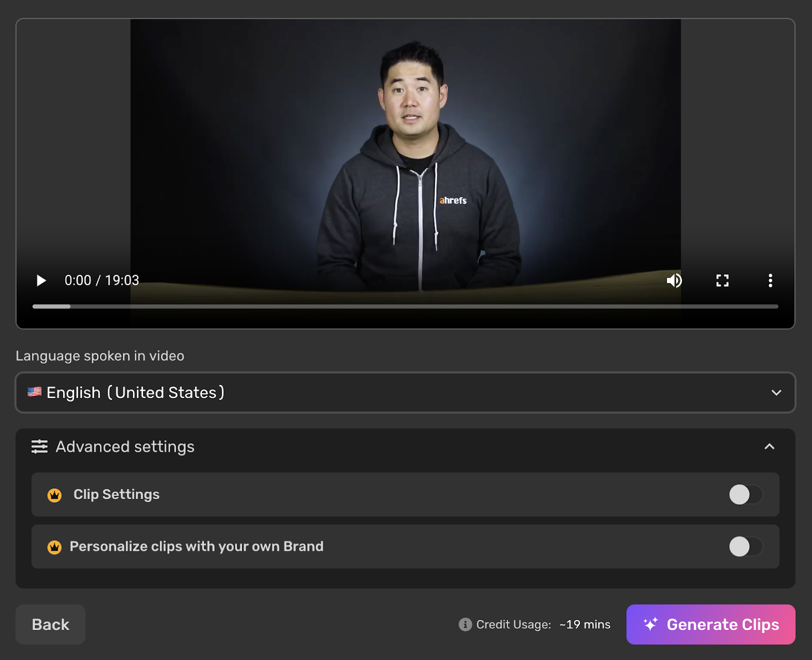This screenshot has height=660, width=812.
Task: Click the crown icon beside Clip Settings
Action: click(x=54, y=495)
